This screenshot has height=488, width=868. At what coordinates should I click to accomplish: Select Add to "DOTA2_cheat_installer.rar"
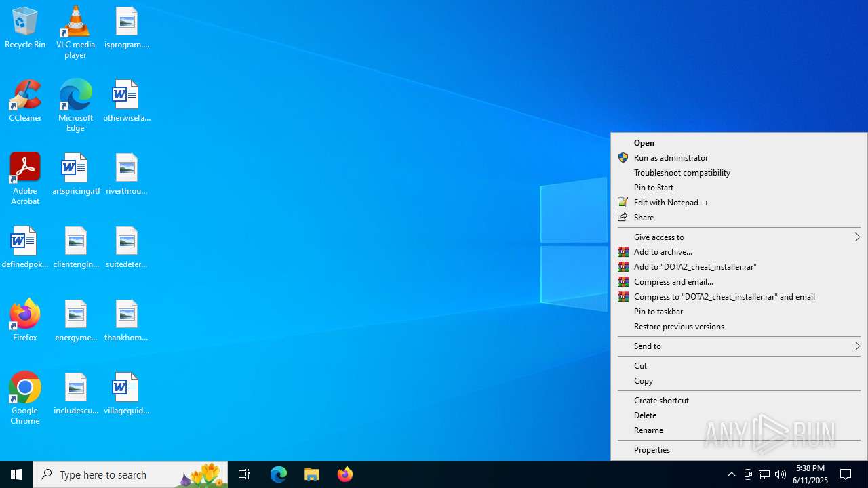tap(739, 267)
